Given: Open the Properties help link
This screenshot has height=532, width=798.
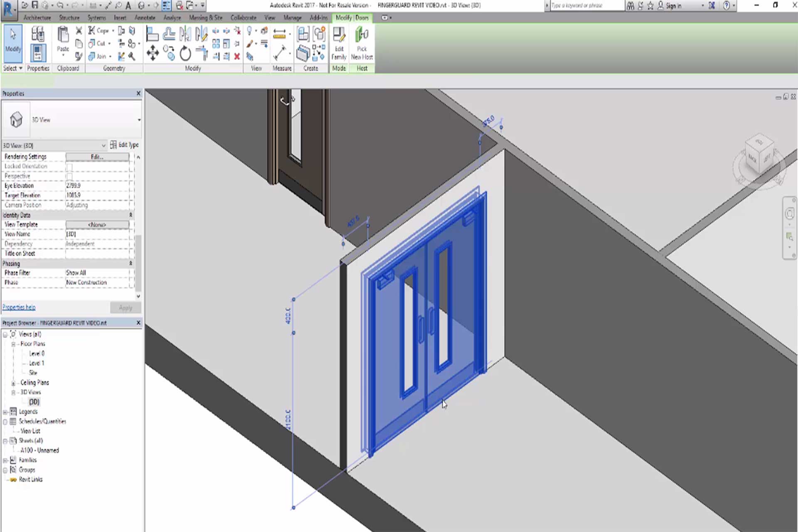Looking at the screenshot, I should tap(19, 307).
